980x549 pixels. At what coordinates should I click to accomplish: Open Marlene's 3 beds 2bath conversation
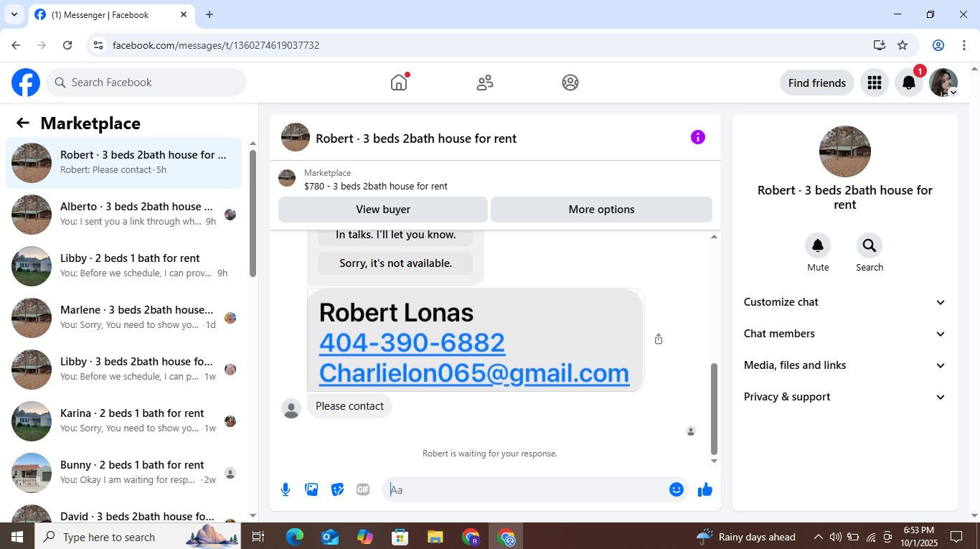tap(123, 318)
